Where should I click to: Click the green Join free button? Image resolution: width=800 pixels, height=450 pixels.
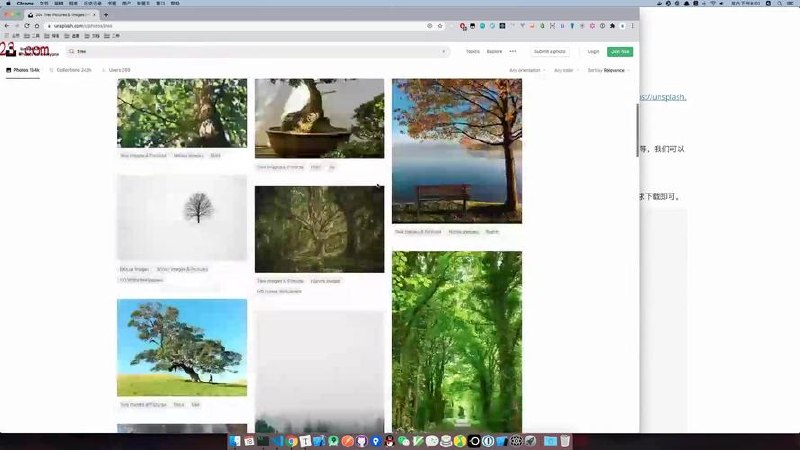click(x=620, y=52)
